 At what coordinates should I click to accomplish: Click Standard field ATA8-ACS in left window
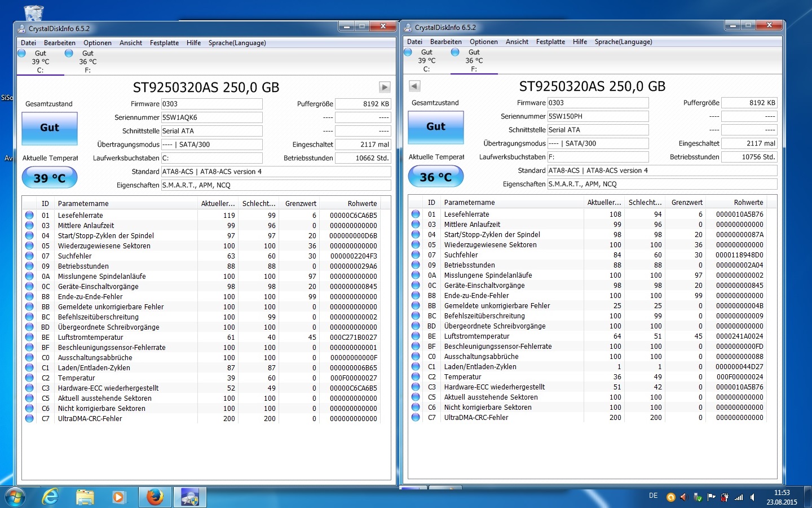click(276, 172)
